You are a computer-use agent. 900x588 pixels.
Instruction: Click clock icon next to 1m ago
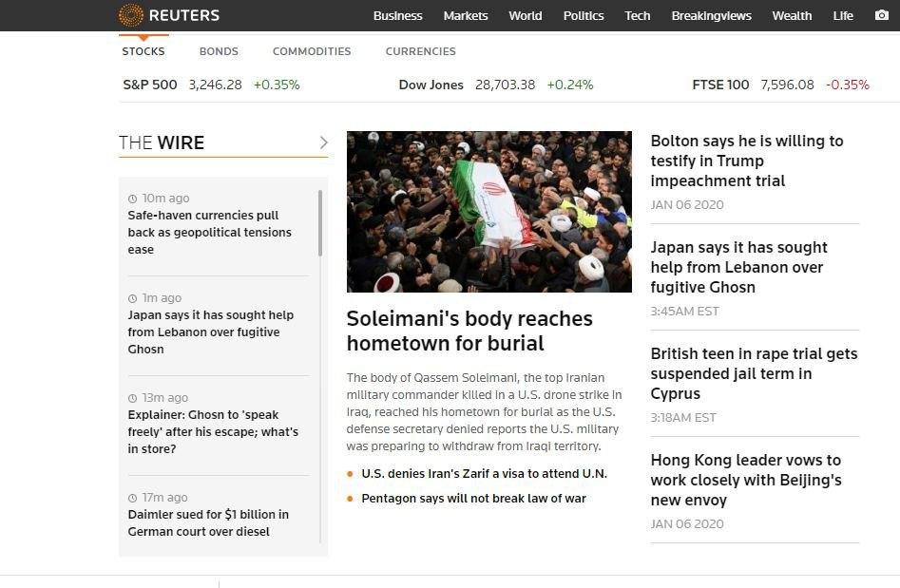133,298
